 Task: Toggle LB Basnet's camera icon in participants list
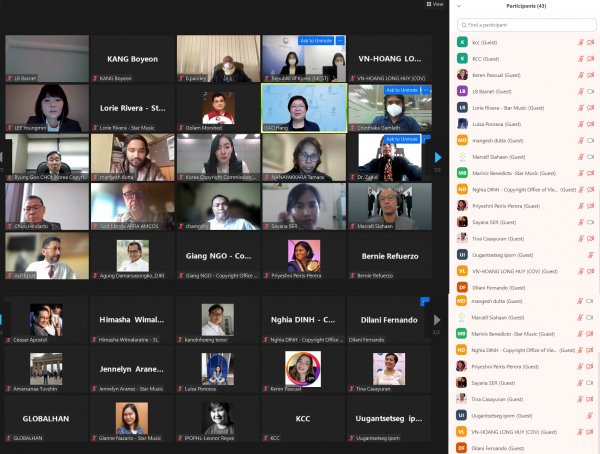[590, 90]
